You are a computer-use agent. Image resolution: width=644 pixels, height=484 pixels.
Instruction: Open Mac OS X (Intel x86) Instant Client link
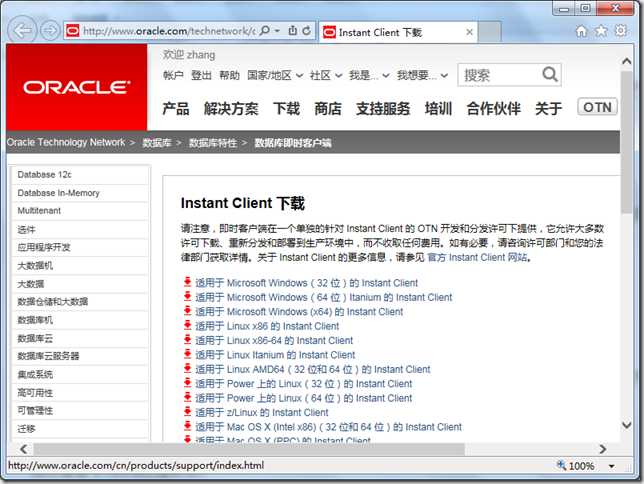(x=329, y=427)
